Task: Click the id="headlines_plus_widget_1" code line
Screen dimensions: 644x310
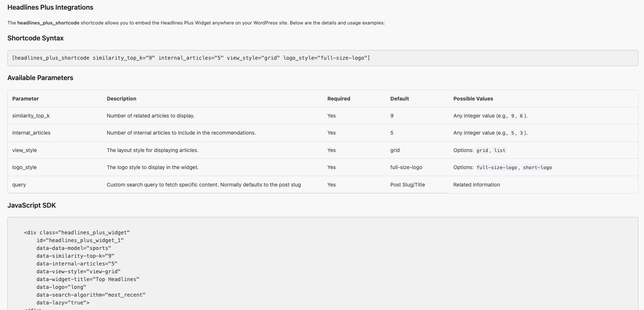Action: (x=80, y=240)
